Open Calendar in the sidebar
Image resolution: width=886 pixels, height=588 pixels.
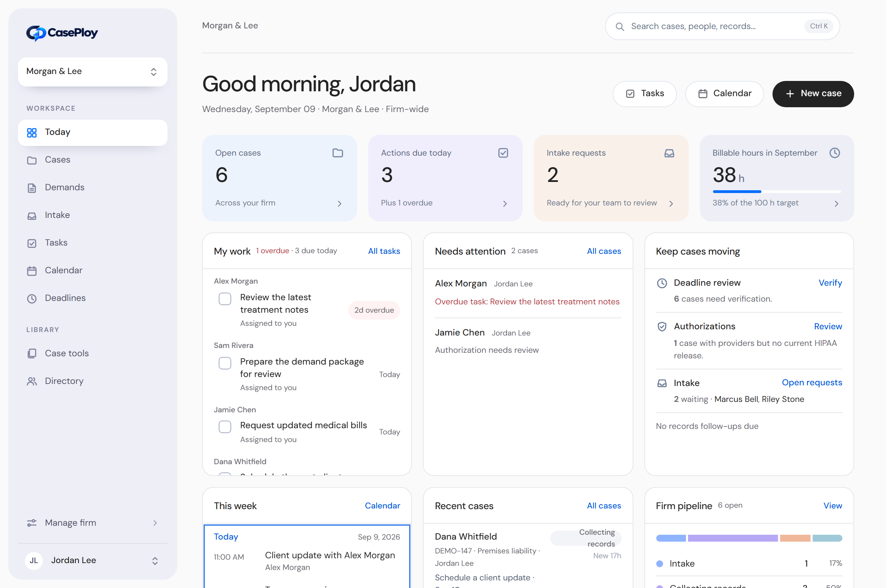pyautogui.click(x=93, y=271)
